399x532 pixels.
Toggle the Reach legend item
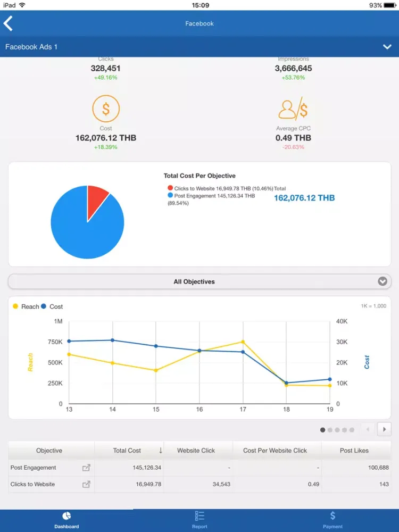(x=26, y=306)
